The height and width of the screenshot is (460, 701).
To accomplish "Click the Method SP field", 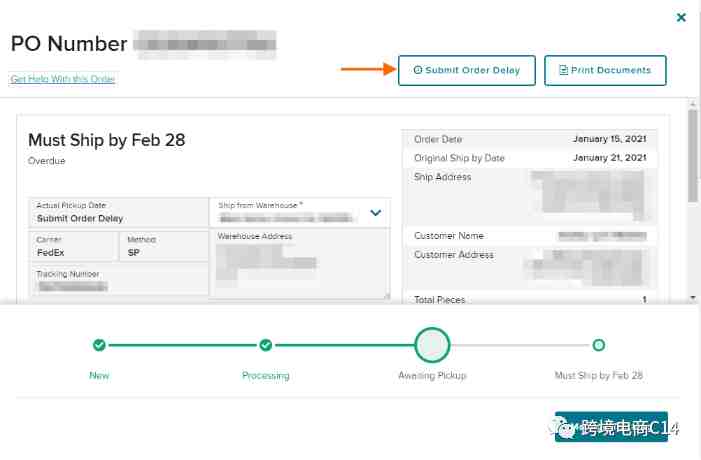I will click(163, 247).
